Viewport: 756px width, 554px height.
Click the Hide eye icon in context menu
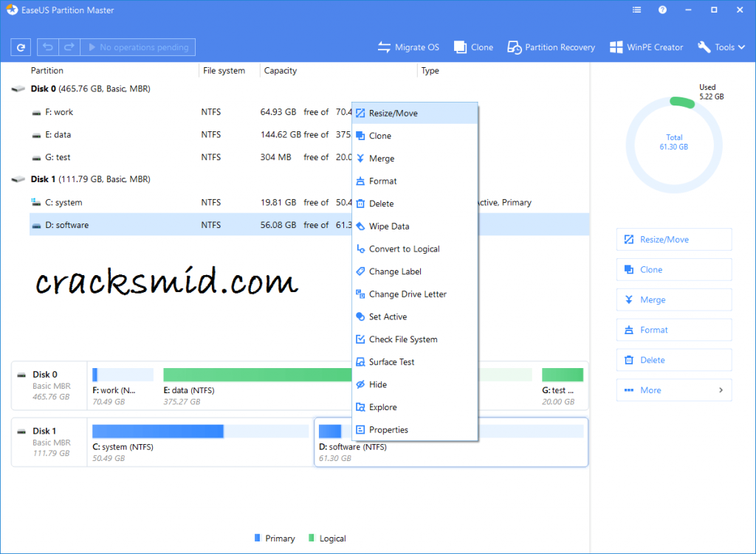[360, 384]
